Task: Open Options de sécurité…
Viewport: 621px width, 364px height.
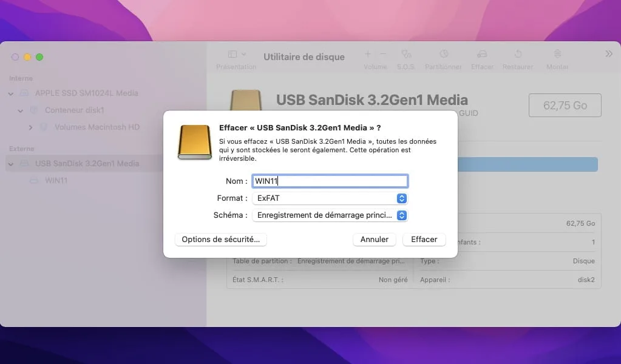Action: pyautogui.click(x=220, y=240)
